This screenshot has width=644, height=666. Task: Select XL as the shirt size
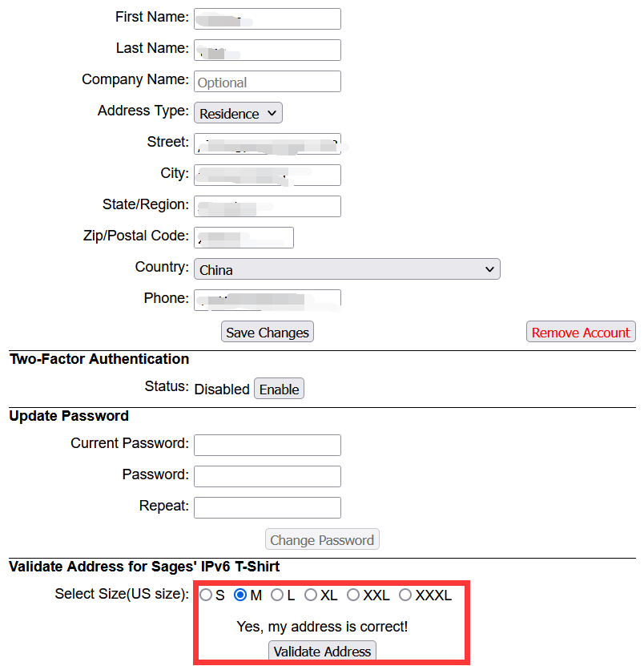(311, 595)
